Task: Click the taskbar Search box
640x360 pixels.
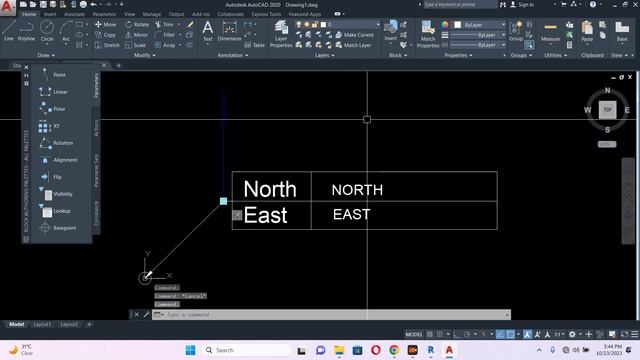Action: (246, 350)
